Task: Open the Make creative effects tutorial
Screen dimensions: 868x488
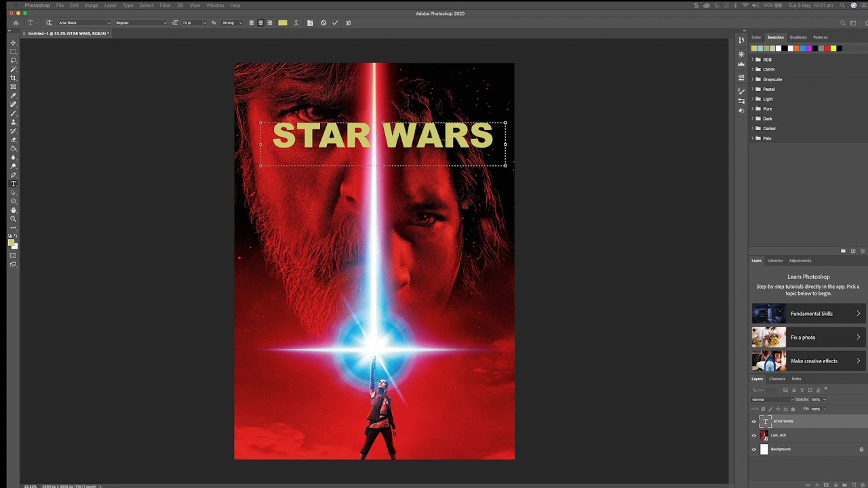Action: click(808, 361)
